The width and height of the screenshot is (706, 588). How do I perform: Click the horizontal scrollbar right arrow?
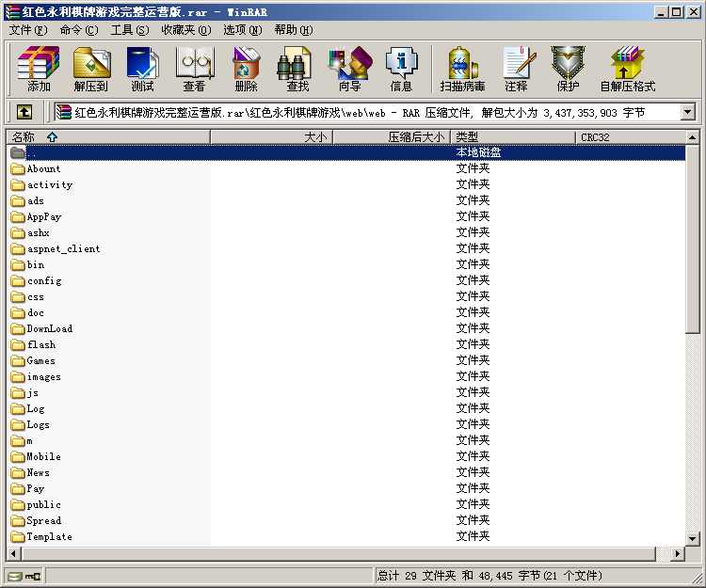tap(677, 553)
